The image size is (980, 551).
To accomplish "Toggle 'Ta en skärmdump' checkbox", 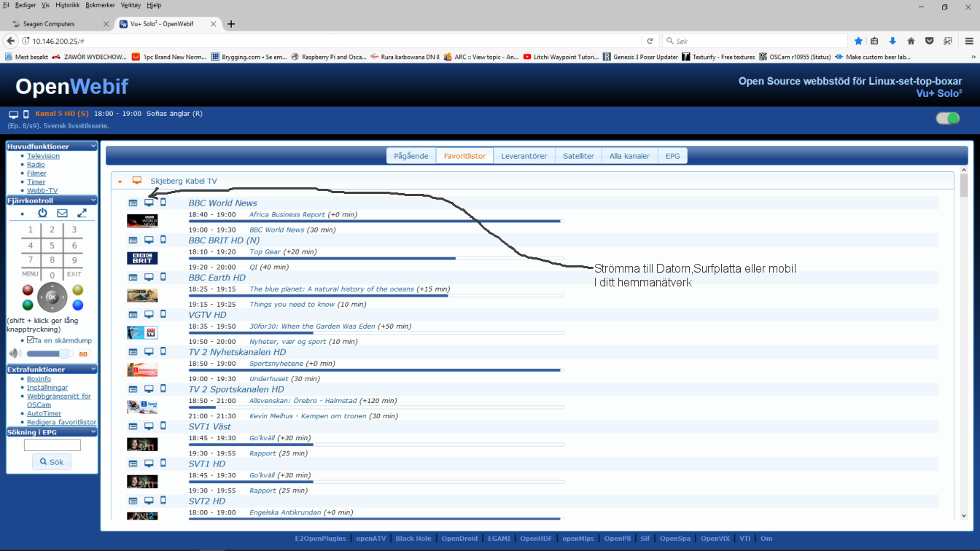I will [x=31, y=340].
